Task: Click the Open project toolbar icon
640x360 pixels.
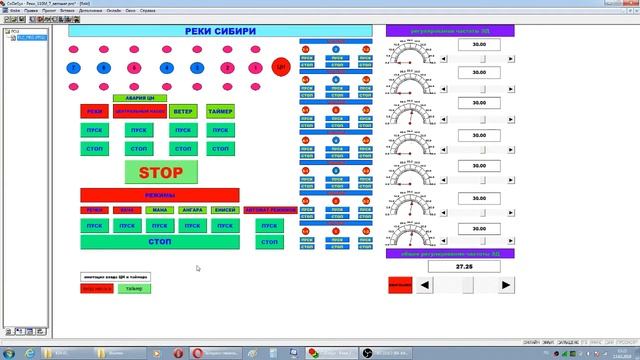Action: point(14,19)
